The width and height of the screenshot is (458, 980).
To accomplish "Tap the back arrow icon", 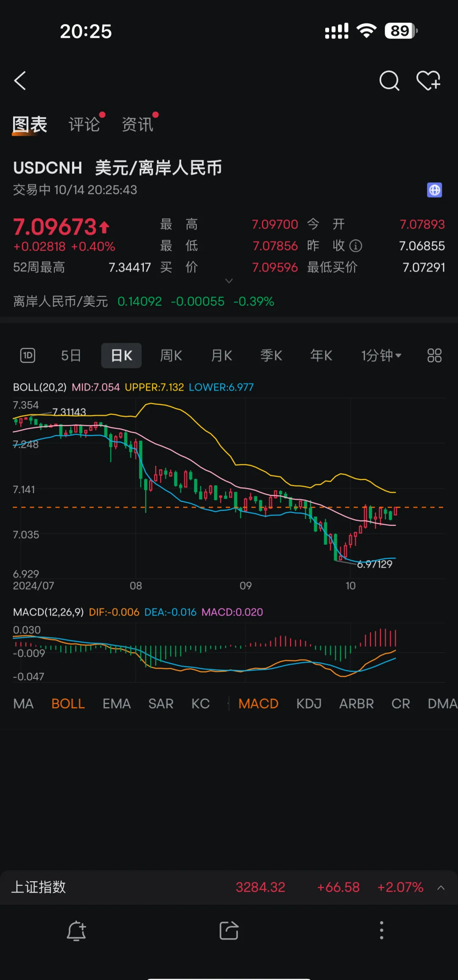I will click(20, 81).
